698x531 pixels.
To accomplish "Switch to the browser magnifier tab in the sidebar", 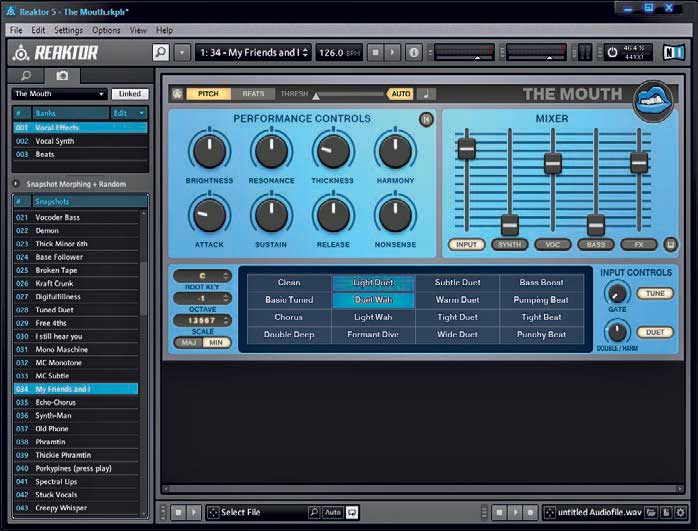I will point(26,76).
